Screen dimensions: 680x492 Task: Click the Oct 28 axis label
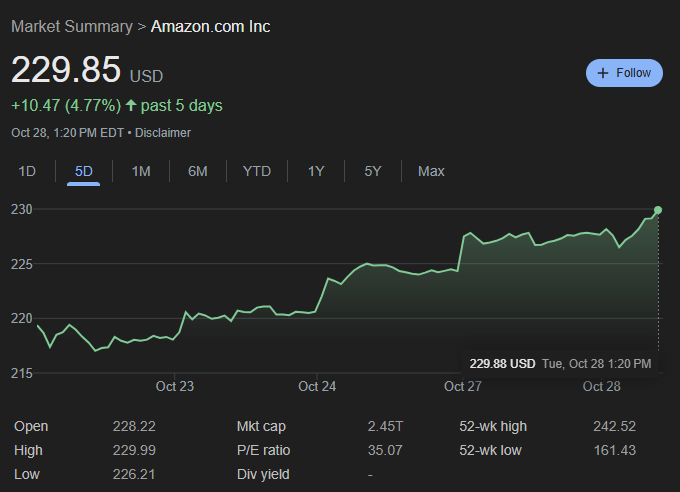tap(602, 386)
